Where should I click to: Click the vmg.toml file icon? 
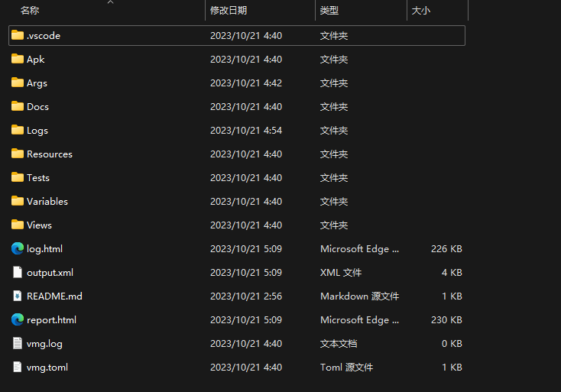17,367
